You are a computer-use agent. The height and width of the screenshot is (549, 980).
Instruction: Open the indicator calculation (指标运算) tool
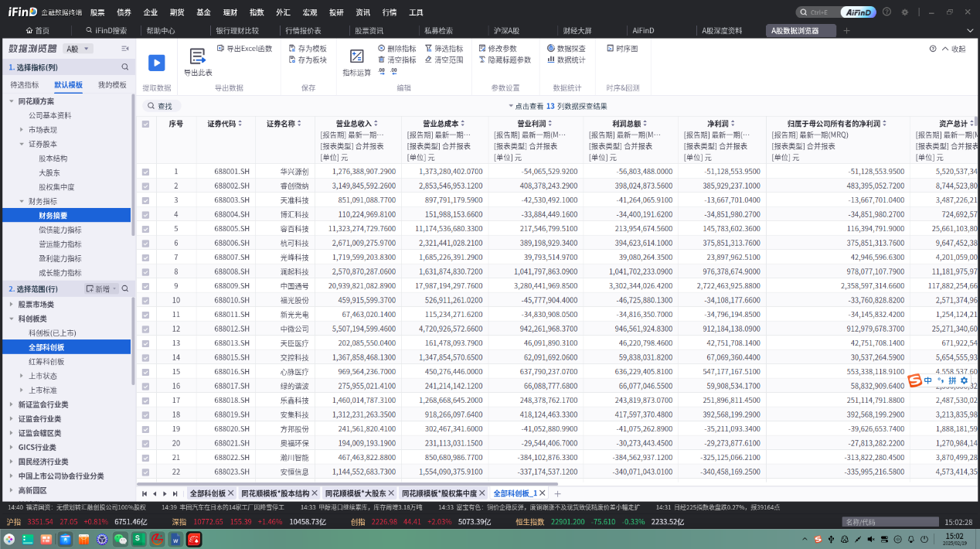click(356, 57)
